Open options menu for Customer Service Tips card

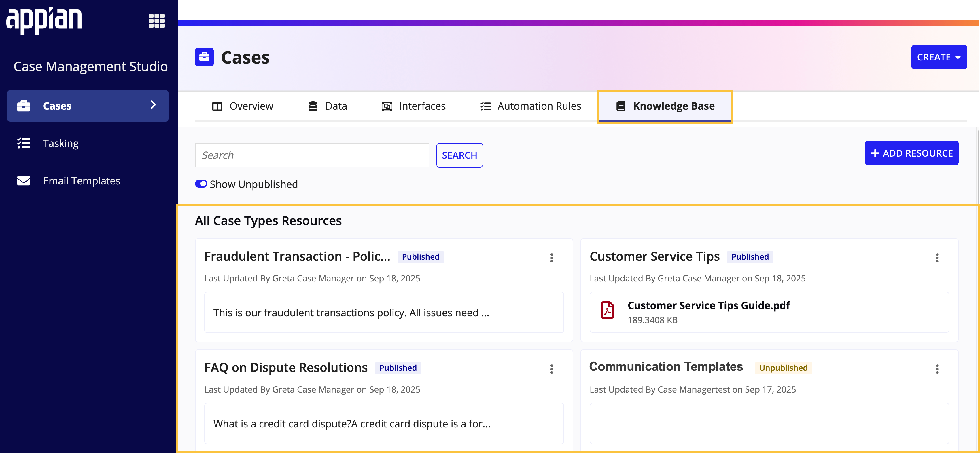pos(937,258)
